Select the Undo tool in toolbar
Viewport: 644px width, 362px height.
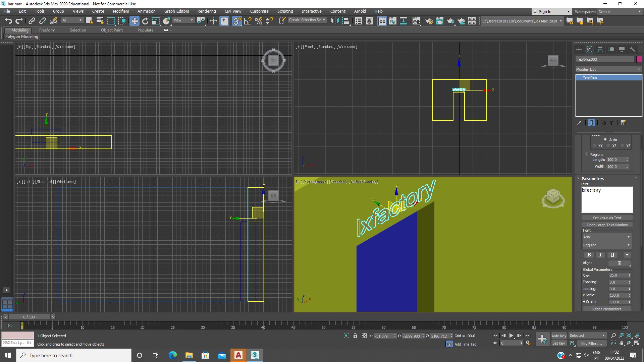[8, 20]
